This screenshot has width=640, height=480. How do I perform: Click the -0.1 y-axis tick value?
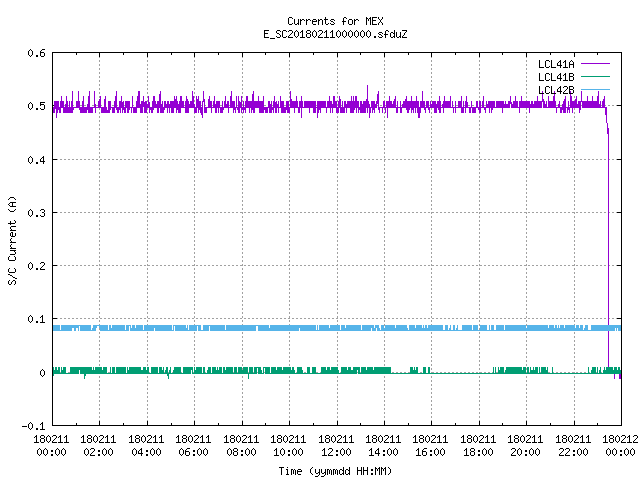coord(33,426)
